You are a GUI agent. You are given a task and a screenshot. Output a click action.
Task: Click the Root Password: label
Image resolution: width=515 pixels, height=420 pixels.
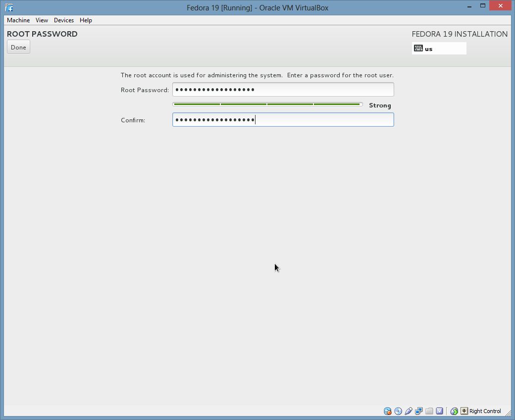[145, 90]
